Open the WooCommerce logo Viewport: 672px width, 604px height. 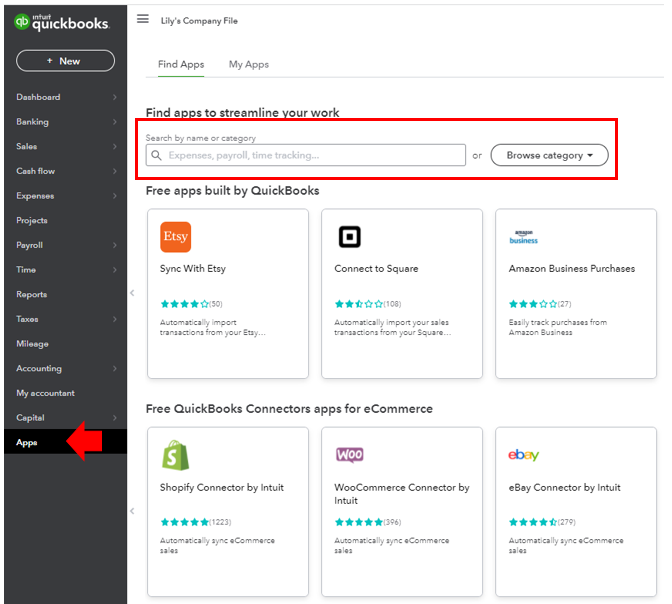click(350, 454)
